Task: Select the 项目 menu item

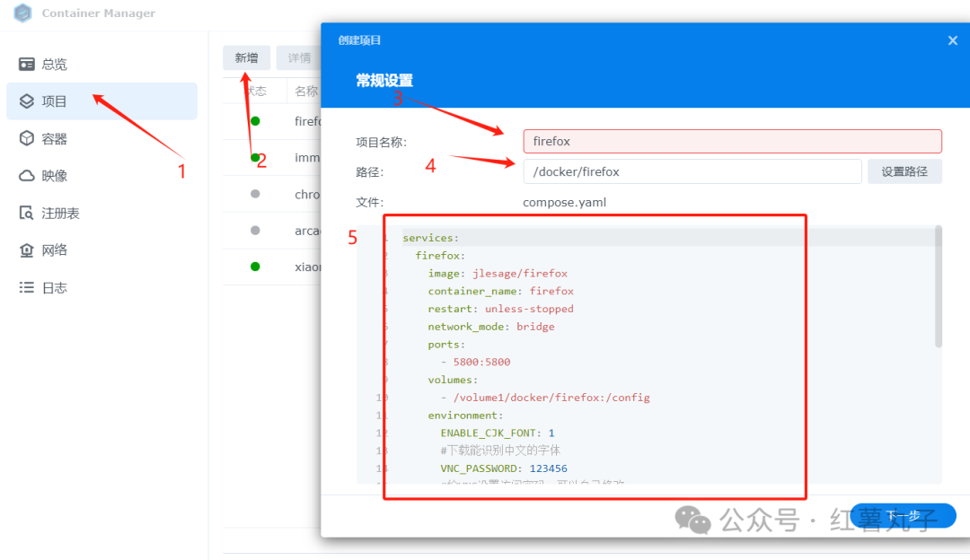Action: (x=102, y=101)
